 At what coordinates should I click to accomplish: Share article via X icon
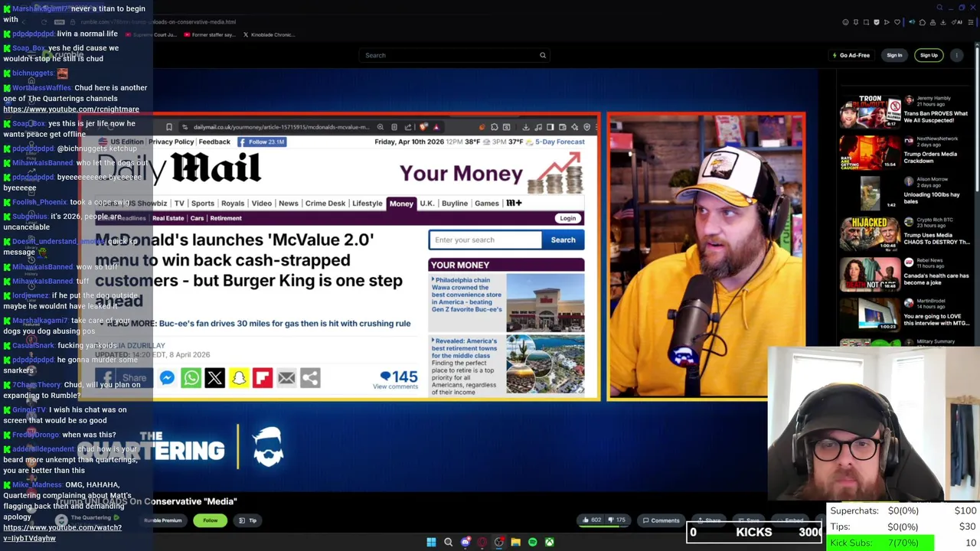[x=214, y=377]
